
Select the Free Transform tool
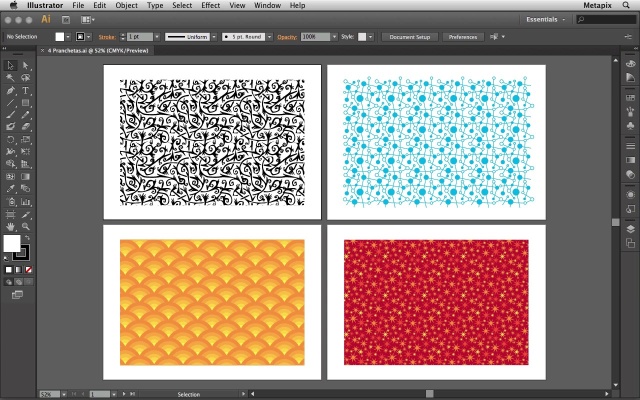point(25,152)
